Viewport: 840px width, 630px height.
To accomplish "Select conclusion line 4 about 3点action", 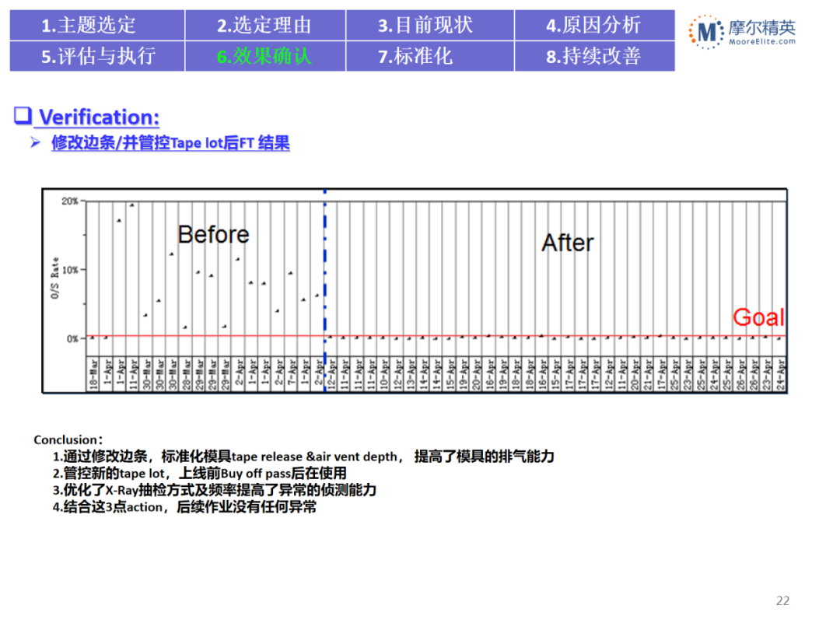I will (x=184, y=507).
